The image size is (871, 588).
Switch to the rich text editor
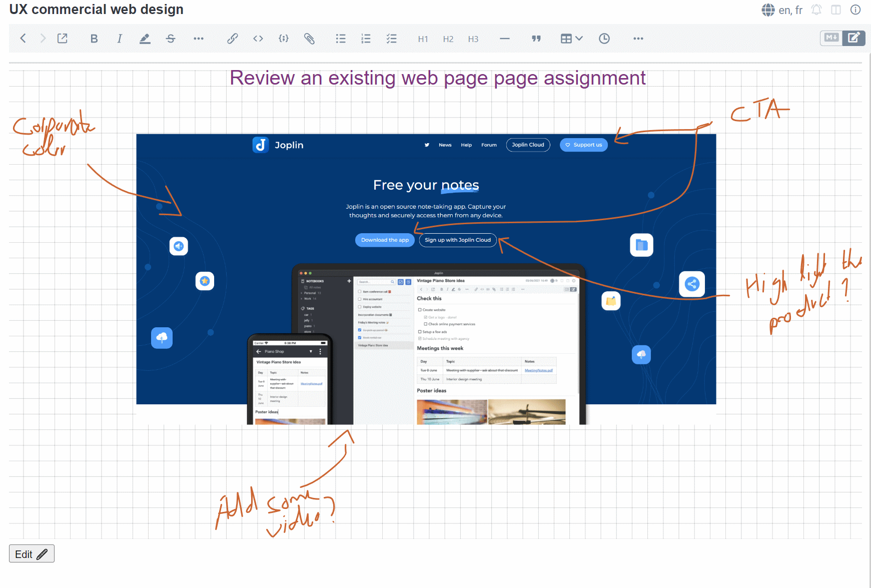click(854, 38)
